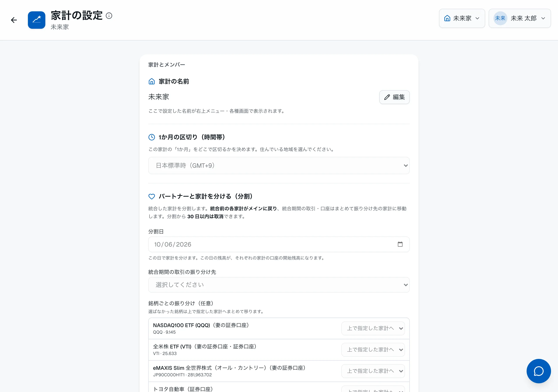The image size is (558, 392).
Task: Click the 家計とメンバー section heading
Action: click(x=167, y=65)
